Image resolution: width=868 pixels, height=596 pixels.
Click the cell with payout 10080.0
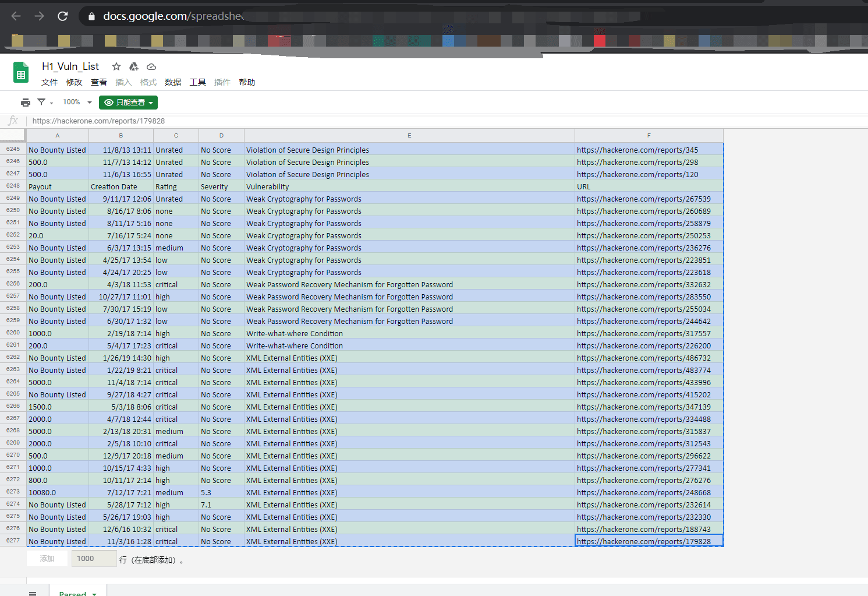pyautogui.click(x=58, y=493)
